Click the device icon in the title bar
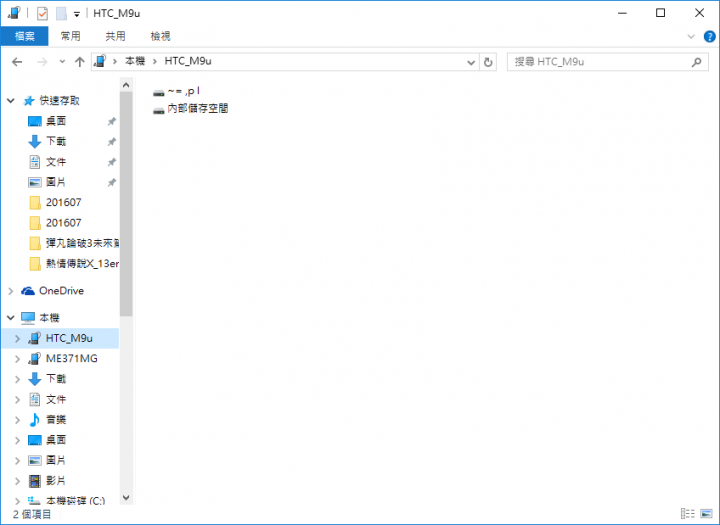Image resolution: width=720 pixels, height=525 pixels. point(13,13)
